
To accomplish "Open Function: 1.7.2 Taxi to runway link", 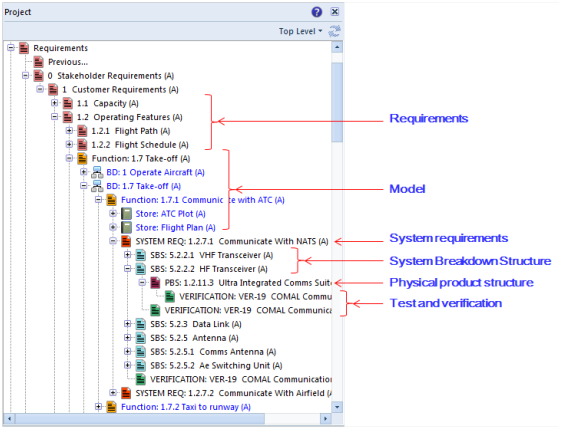I will tap(186, 407).
